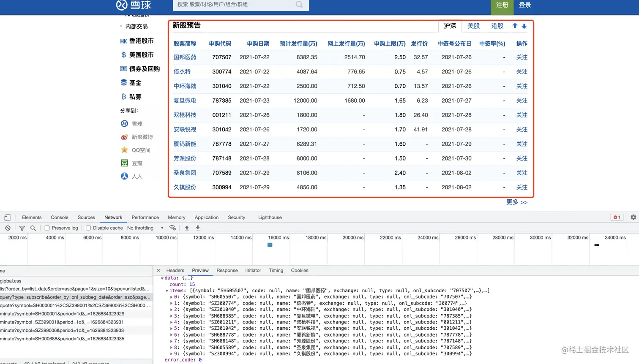Click the request marker near 34000 ms
The height and width of the screenshot is (364, 639).
point(597,245)
